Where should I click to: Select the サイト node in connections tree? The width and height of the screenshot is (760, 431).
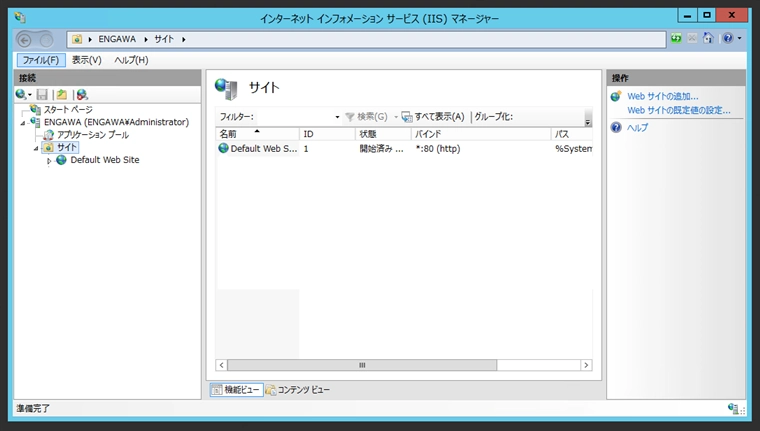pyautogui.click(x=67, y=147)
